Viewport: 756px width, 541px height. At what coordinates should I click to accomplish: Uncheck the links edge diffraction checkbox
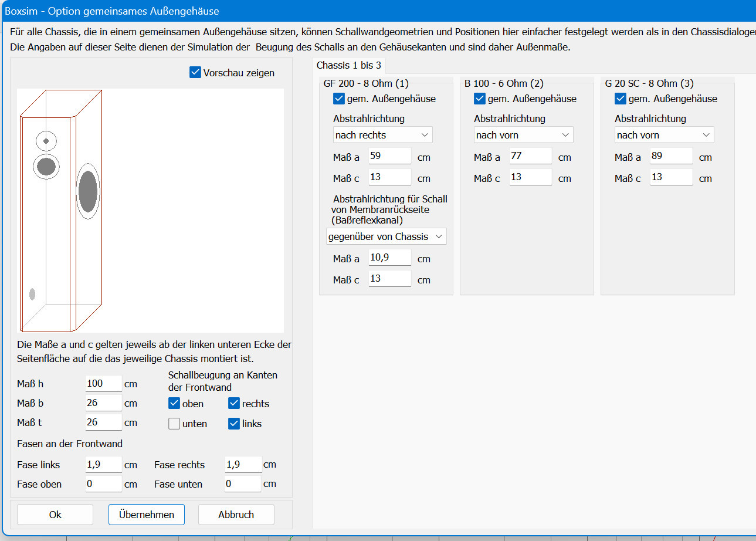pos(234,424)
